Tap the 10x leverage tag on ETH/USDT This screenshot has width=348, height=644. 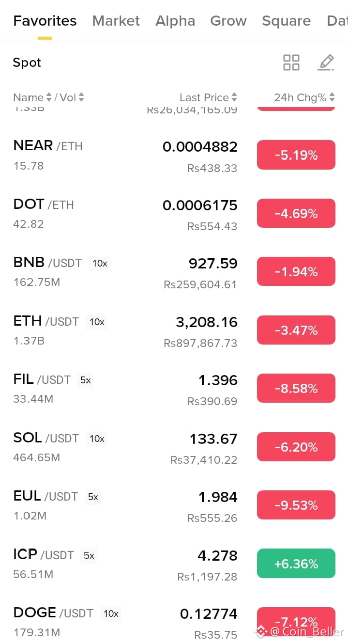pyautogui.click(x=97, y=322)
